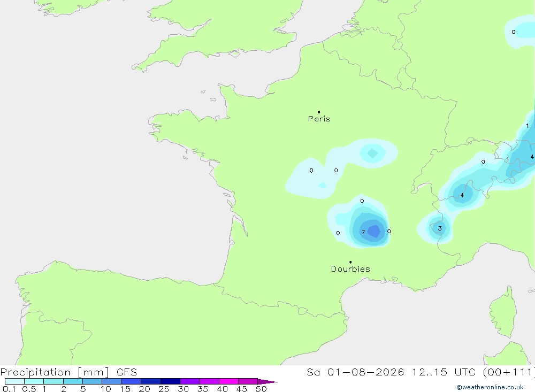The width and height of the screenshot is (535, 392).
Task: Click the "10" legend scale label
Action: [106, 389]
